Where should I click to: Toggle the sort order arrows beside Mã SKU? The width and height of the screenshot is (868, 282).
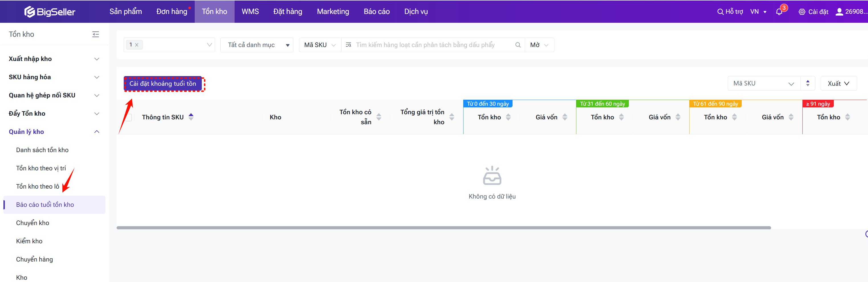point(807,83)
